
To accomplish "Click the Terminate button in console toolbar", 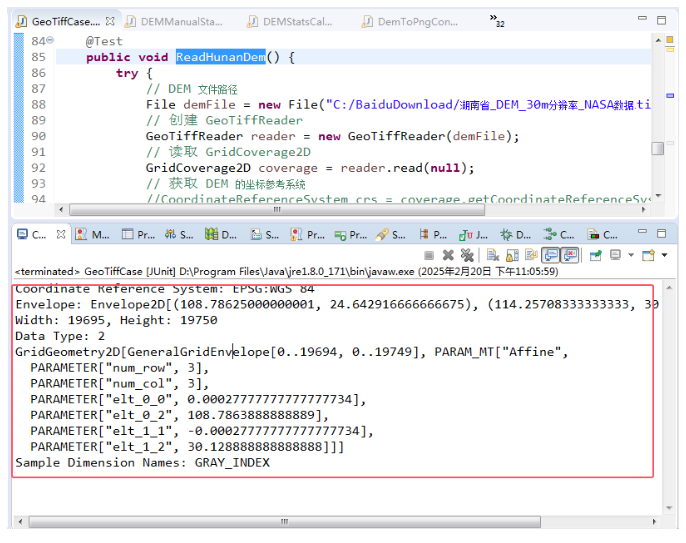I will point(429,255).
